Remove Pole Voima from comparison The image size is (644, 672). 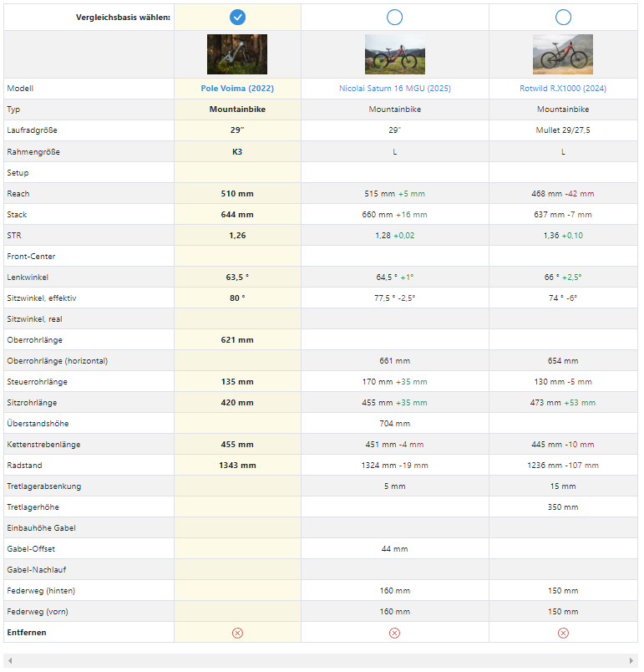pyautogui.click(x=237, y=633)
